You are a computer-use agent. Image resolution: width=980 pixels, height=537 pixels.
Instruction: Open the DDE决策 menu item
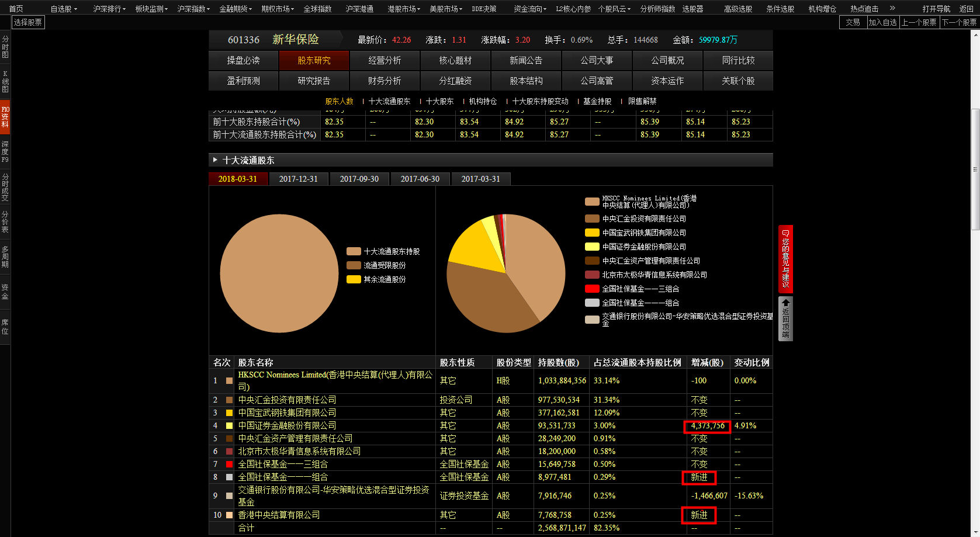click(484, 9)
